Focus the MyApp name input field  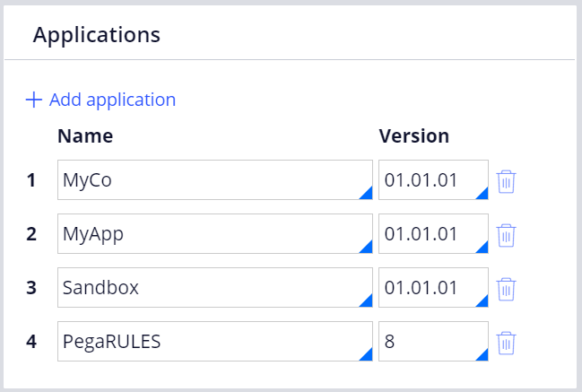pos(215,234)
